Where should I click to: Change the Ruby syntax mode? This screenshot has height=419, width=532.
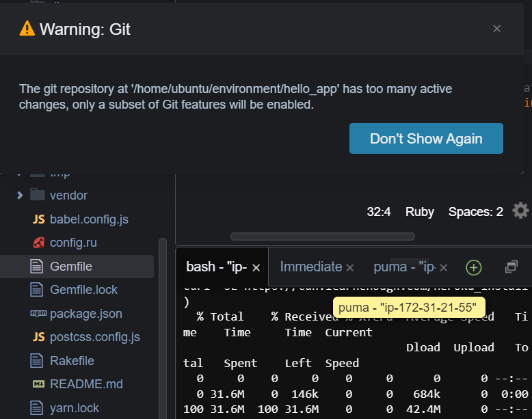420,212
